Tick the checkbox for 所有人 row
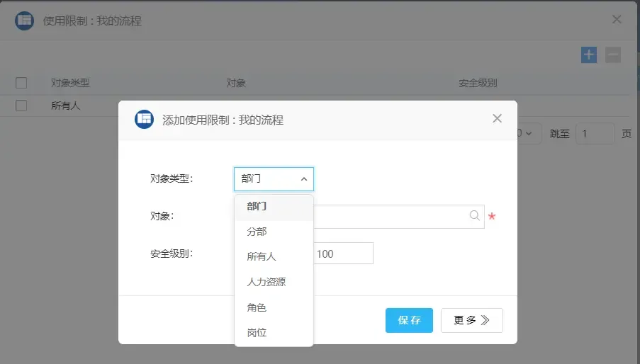Image resolution: width=640 pixels, height=364 pixels. pos(21,106)
